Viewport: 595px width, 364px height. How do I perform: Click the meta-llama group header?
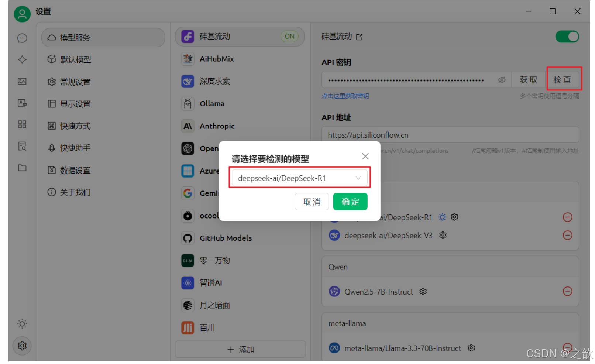[x=450, y=323]
